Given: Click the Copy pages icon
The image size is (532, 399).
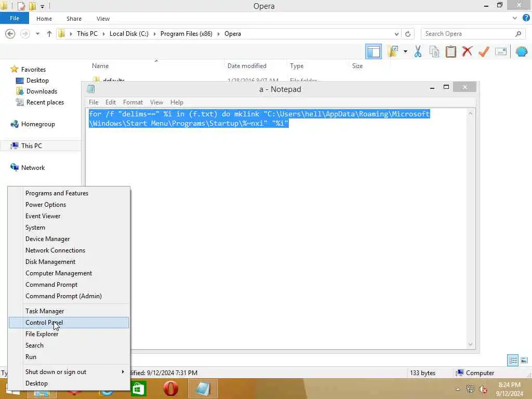Looking at the screenshot, I should (x=434, y=51).
